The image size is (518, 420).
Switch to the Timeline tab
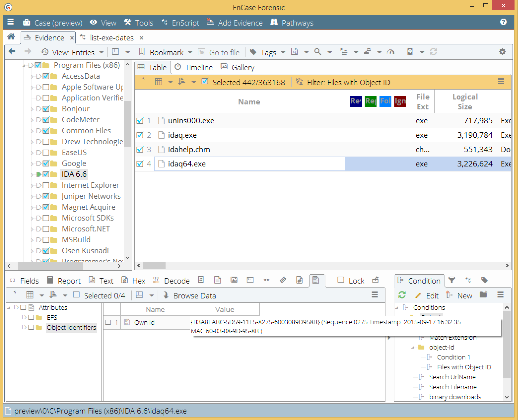(x=194, y=67)
